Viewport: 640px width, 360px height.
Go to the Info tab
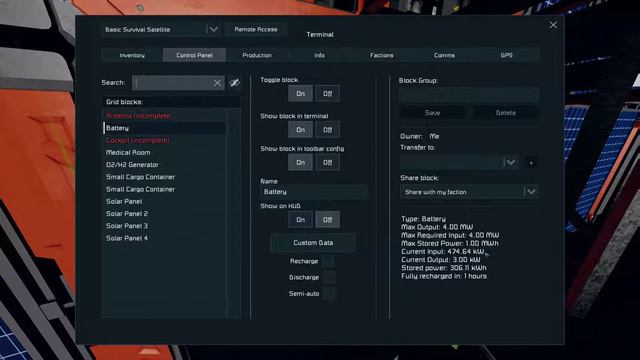coord(319,55)
